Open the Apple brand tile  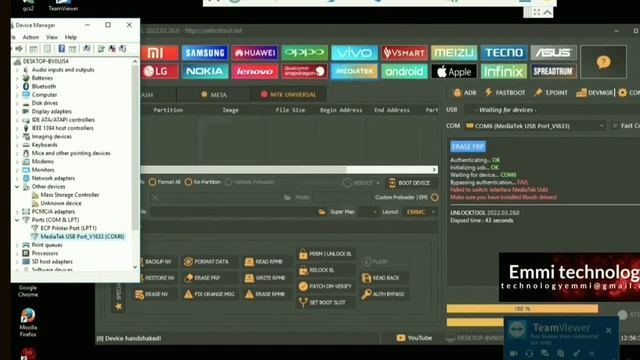tap(454, 71)
